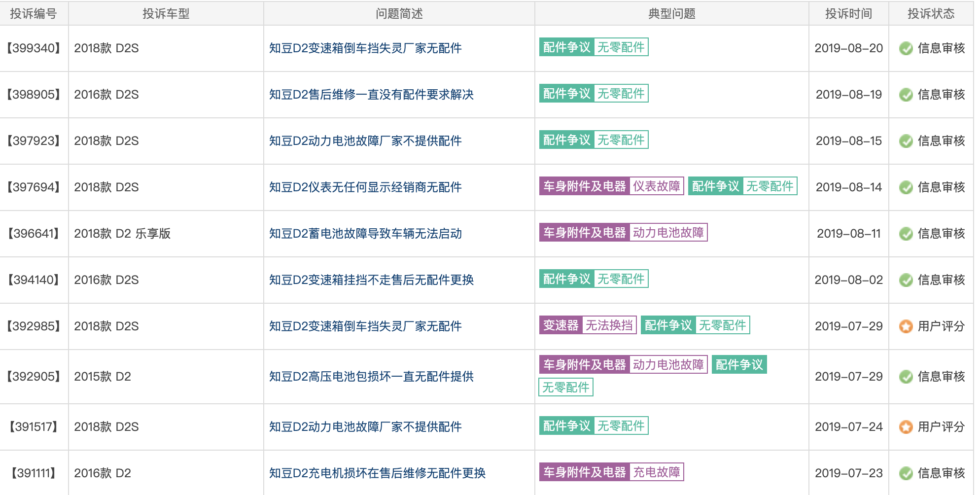The height and width of the screenshot is (495, 980).
Task: Click green check icon for complaint 394140
Action: click(x=906, y=280)
